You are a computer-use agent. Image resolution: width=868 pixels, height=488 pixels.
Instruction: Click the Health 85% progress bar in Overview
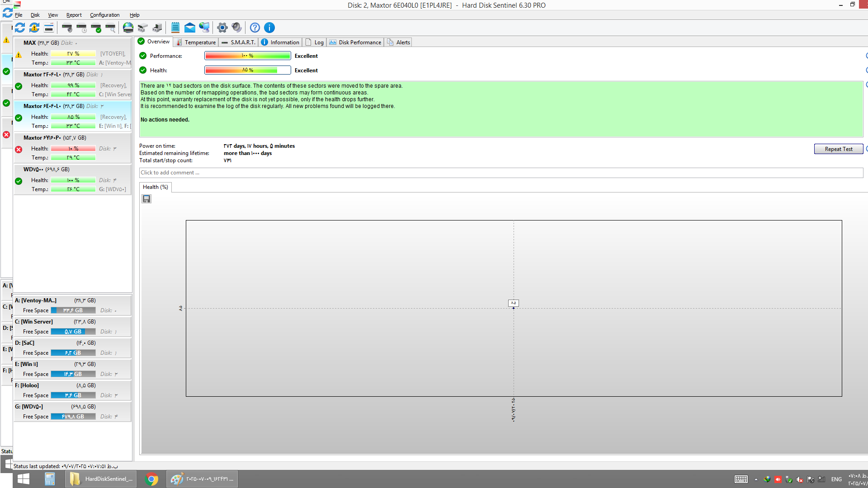pyautogui.click(x=247, y=70)
